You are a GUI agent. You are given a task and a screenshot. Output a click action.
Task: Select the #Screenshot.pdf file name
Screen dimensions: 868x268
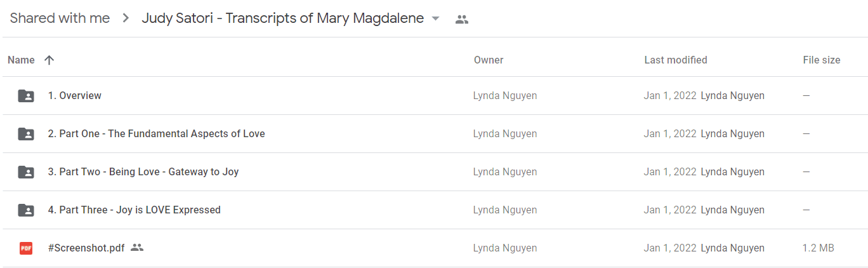[x=86, y=248]
